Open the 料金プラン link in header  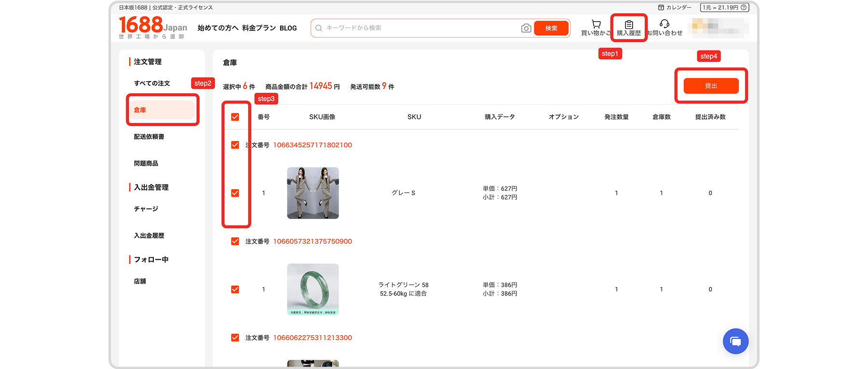coord(259,28)
